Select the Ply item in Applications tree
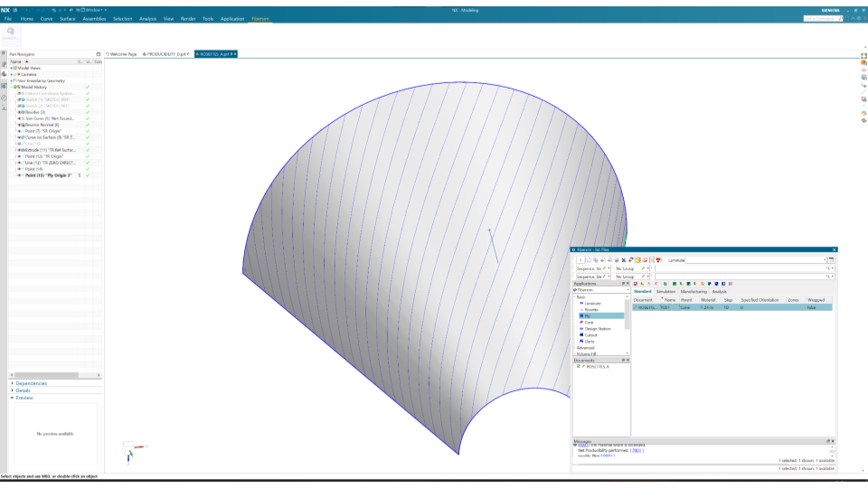Screen dimensions: 868x488 (587, 315)
